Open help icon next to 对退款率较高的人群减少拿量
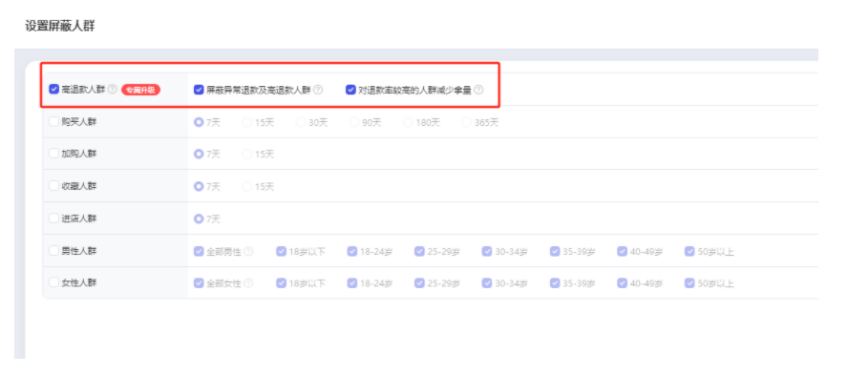868x375 pixels. pyautogui.click(x=478, y=90)
